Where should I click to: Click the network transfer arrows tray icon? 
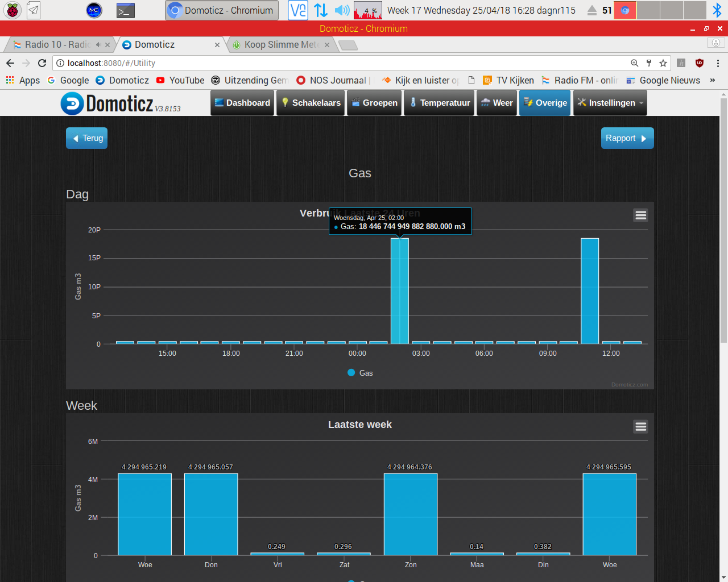(x=321, y=10)
